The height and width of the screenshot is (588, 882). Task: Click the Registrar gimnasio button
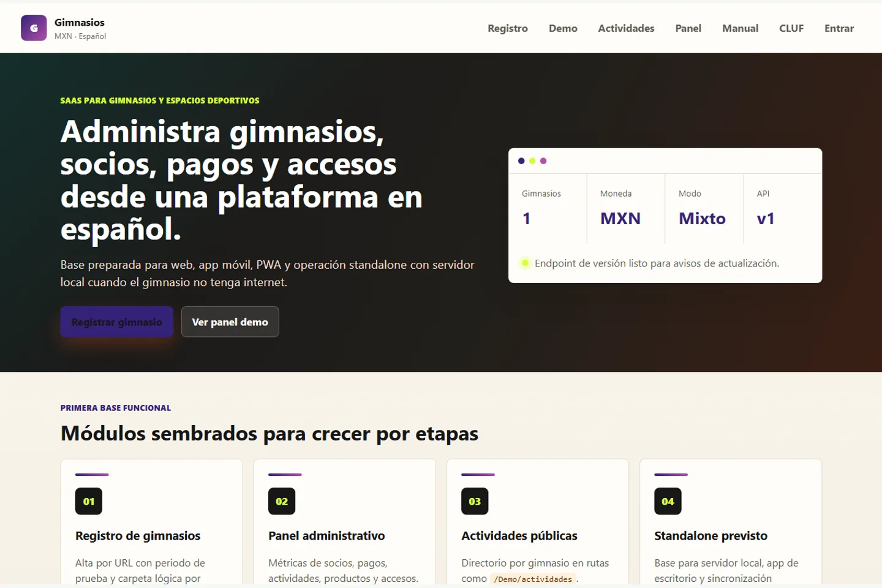click(x=117, y=322)
